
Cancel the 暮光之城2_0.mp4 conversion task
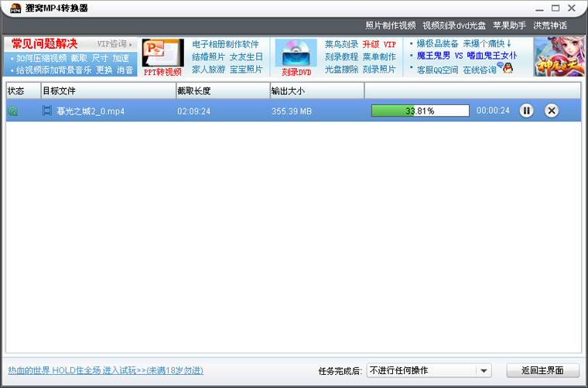[551, 111]
